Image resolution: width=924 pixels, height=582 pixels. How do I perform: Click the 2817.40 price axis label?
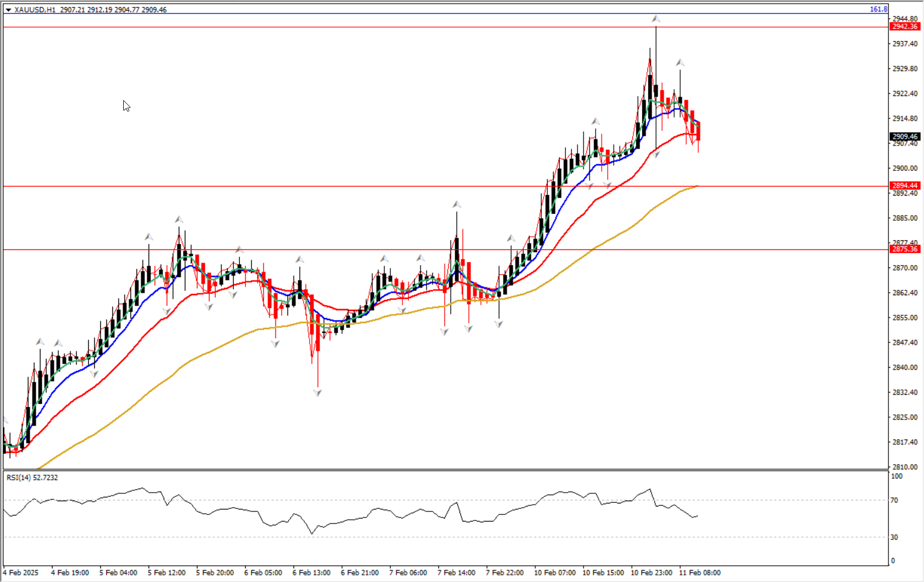pos(905,442)
